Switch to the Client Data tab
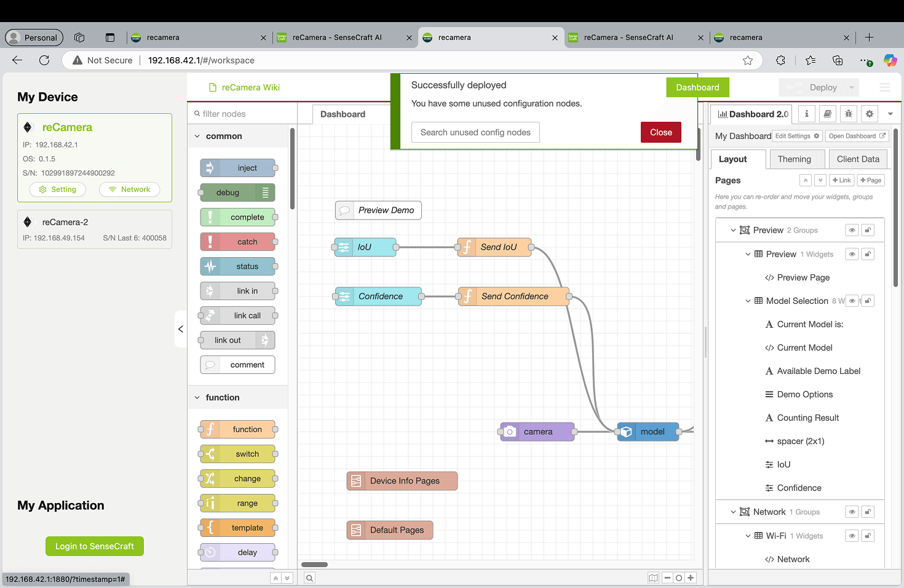904x588 pixels. point(857,159)
